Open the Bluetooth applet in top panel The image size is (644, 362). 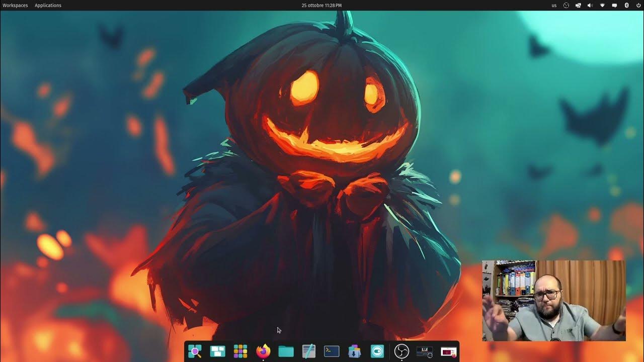tap(626, 5)
